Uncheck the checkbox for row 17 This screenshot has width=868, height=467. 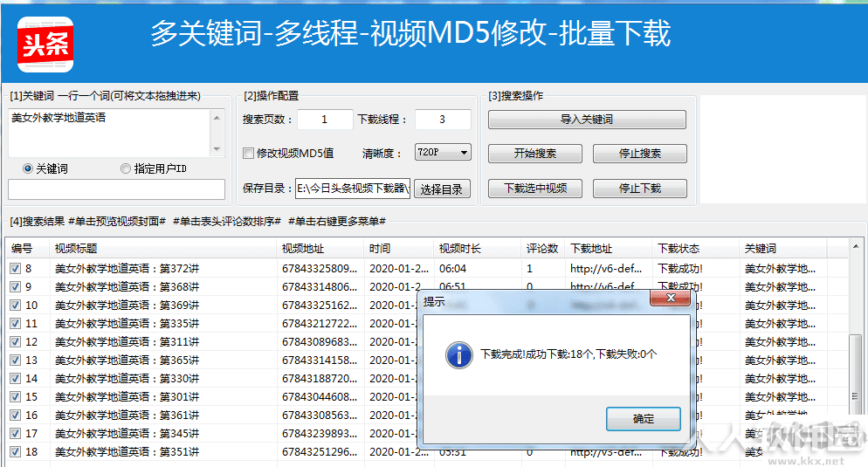(x=15, y=433)
